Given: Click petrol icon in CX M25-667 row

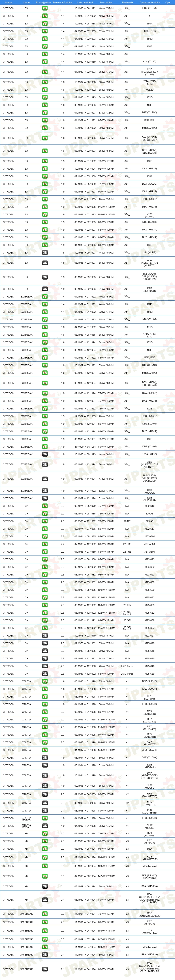Looking at the screenshot, I should tap(45, 628).
